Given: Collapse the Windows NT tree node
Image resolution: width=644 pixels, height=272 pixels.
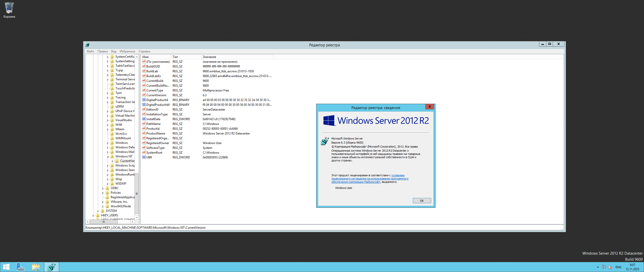Looking at the screenshot, I should pyautogui.click(x=108, y=157).
